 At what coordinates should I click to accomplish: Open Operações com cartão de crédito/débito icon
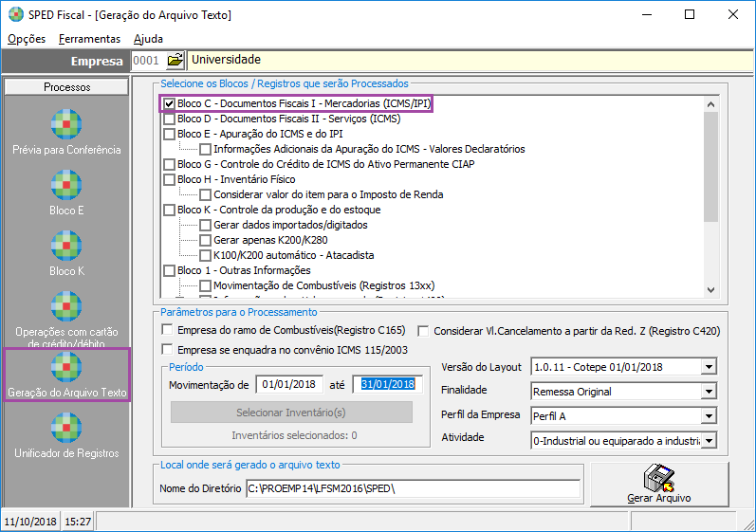pos(66,306)
